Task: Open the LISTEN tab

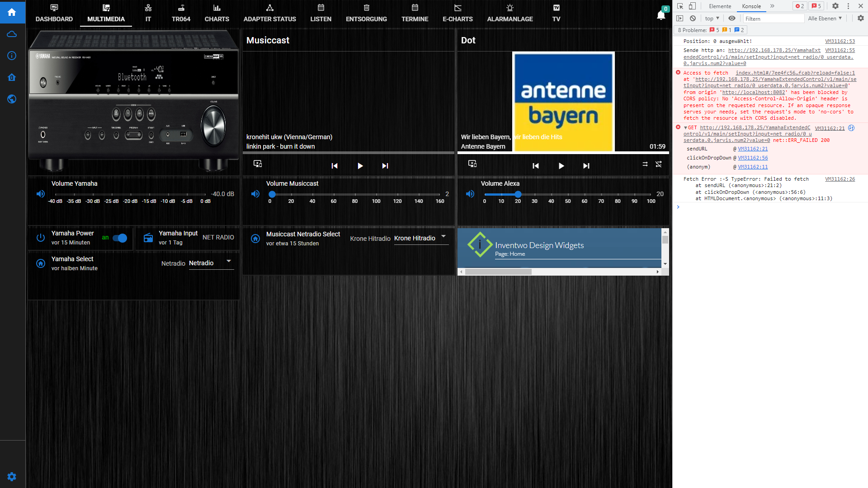Action: [321, 14]
